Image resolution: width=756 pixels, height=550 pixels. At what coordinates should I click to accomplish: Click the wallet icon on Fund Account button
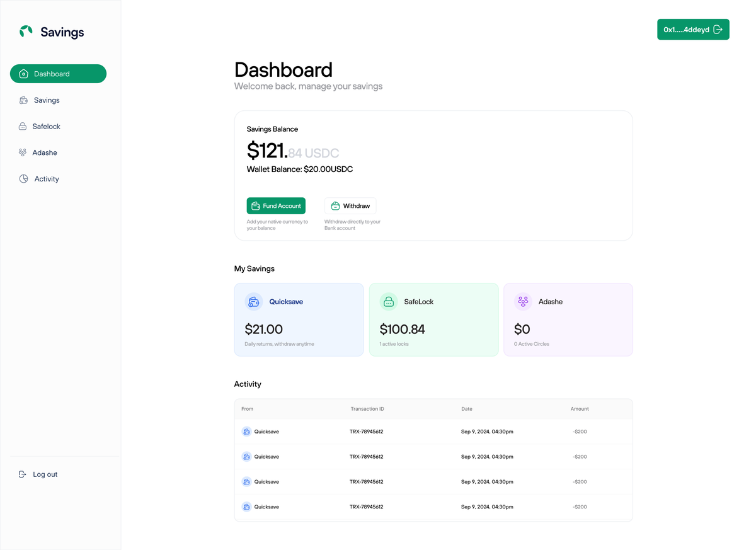tap(256, 206)
